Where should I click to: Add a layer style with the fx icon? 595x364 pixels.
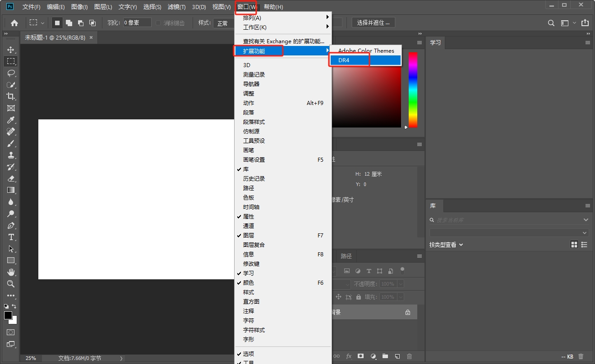tap(349, 356)
